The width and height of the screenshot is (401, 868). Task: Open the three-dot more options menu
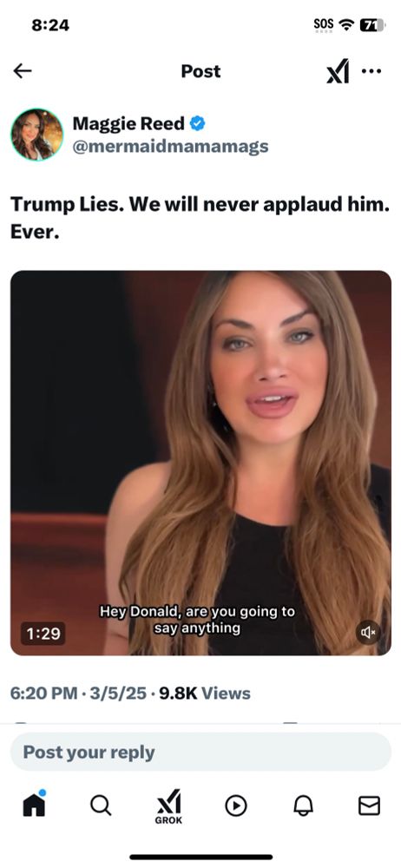[x=371, y=71]
